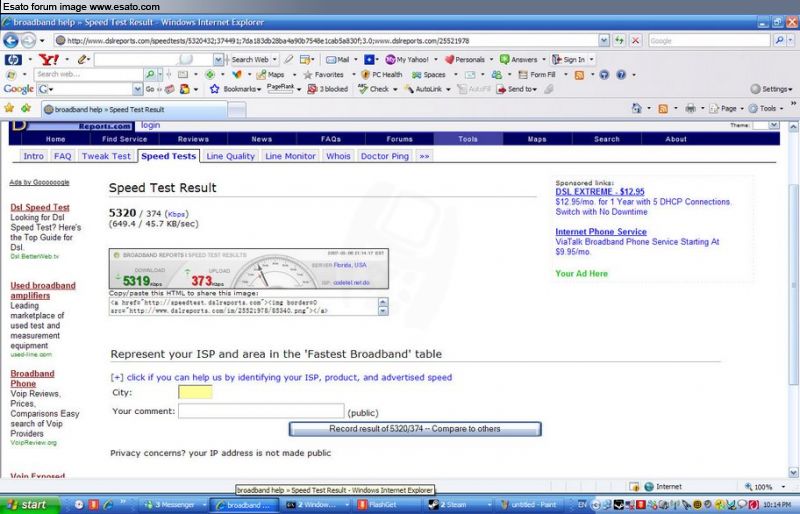800x514 pixels.
Task: Click the PC Health shield button
Action: pyautogui.click(x=382, y=75)
